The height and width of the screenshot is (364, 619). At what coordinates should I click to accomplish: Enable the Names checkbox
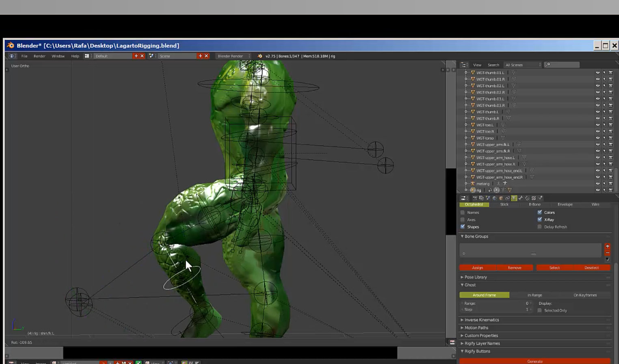pos(463,212)
